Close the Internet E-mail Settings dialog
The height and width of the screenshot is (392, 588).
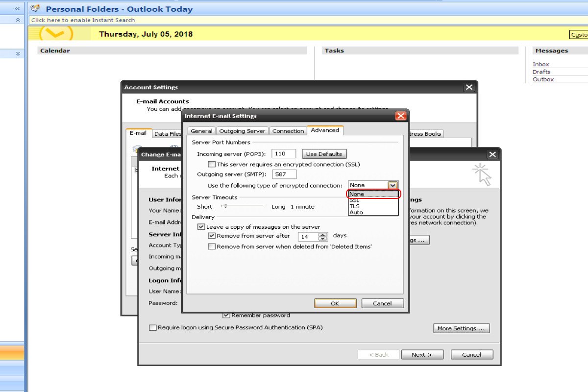pyautogui.click(x=400, y=116)
